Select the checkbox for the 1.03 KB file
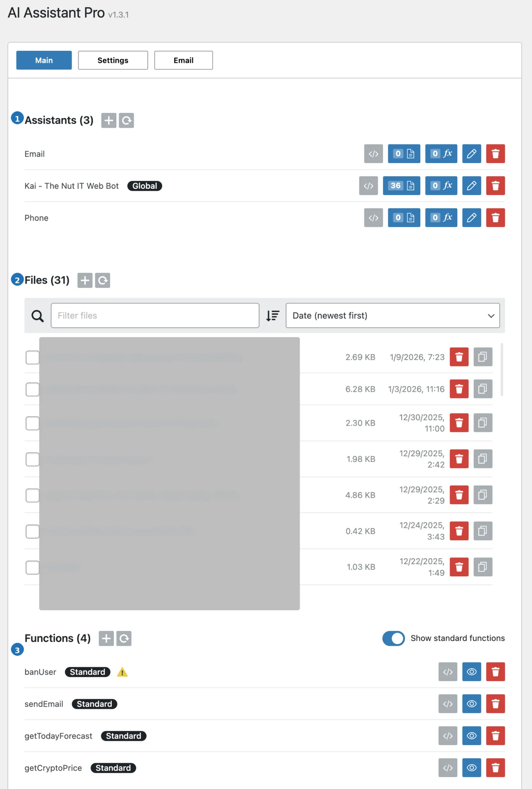The height and width of the screenshot is (789, 532). click(32, 567)
